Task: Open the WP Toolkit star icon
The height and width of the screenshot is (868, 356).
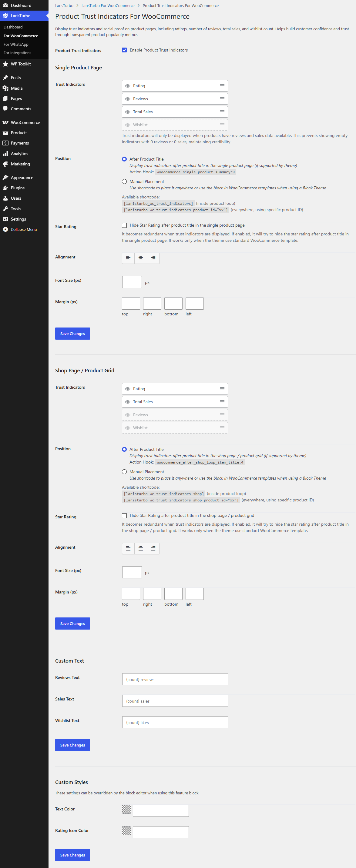Action: (x=5, y=64)
